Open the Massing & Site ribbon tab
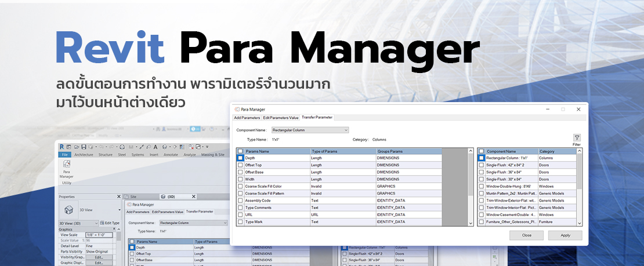Screen dimensions: 644x266 [213, 155]
